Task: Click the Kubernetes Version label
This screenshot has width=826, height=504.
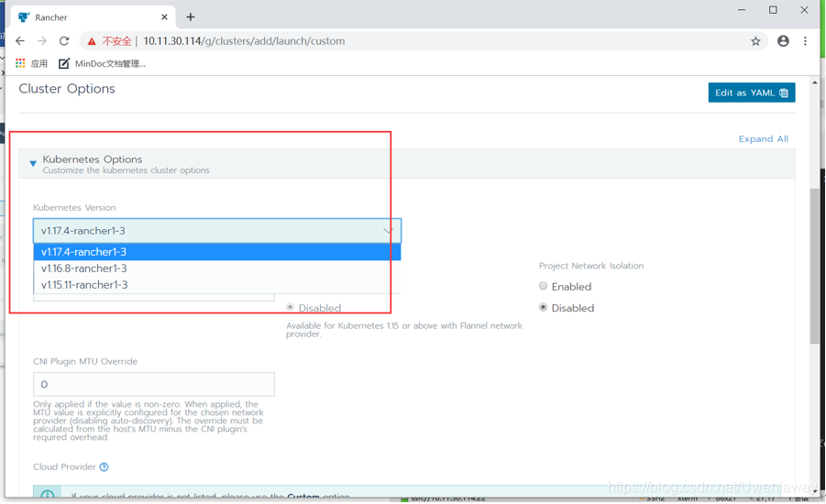Action: (74, 207)
